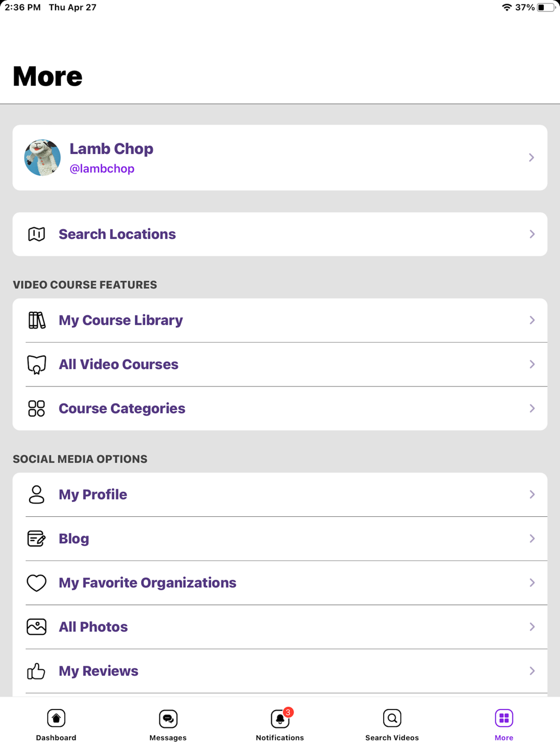This screenshot has height=747, width=560.
Task: Switch to the Messages tab
Action: pos(168,724)
